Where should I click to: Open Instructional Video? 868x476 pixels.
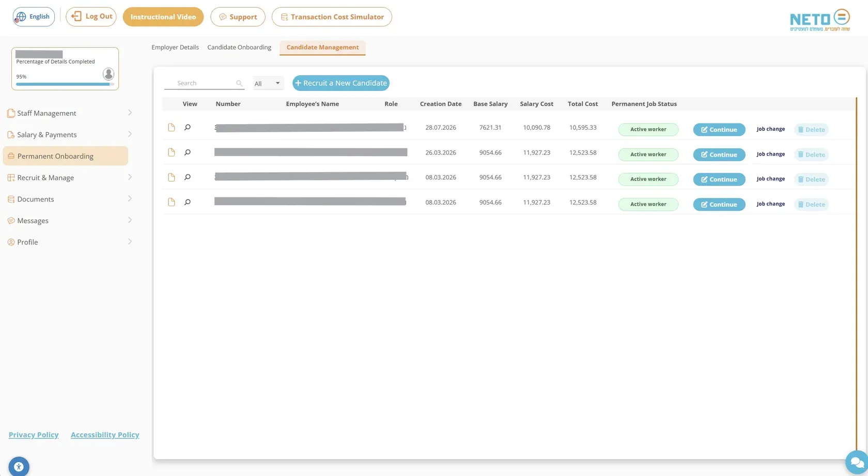[x=163, y=17]
